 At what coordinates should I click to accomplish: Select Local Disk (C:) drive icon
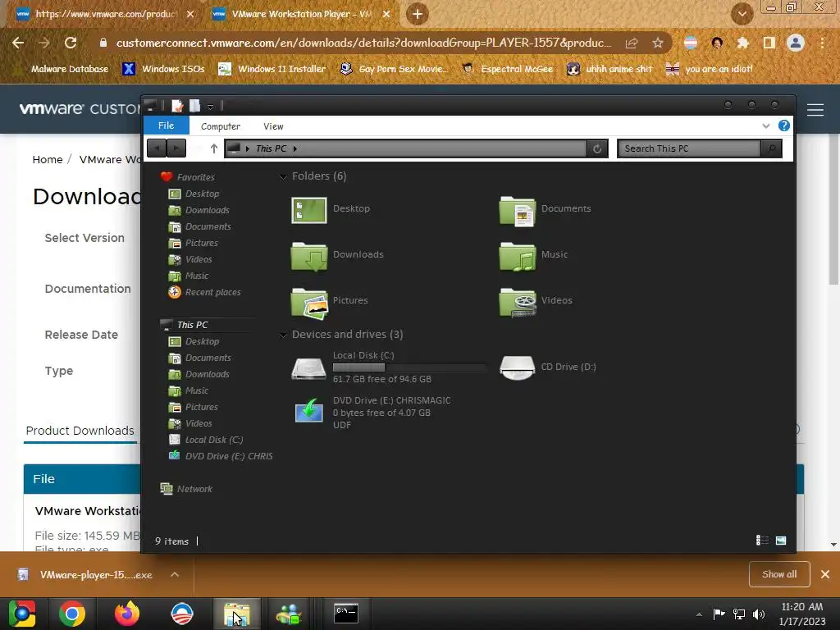pyautogui.click(x=308, y=368)
